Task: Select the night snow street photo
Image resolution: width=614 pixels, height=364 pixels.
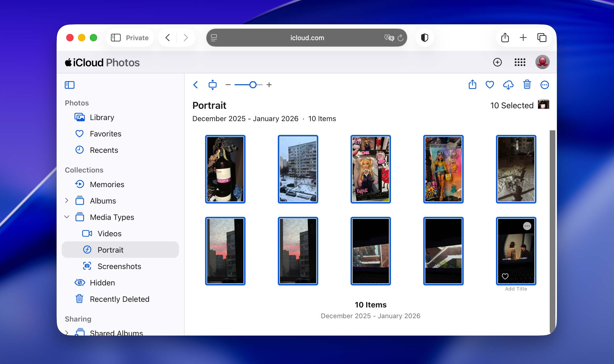Action: point(516,169)
